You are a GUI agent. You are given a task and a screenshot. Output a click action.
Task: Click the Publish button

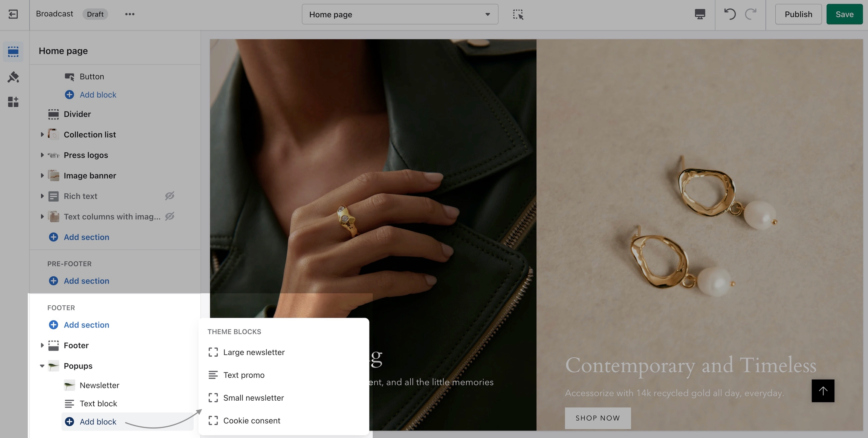pos(798,14)
